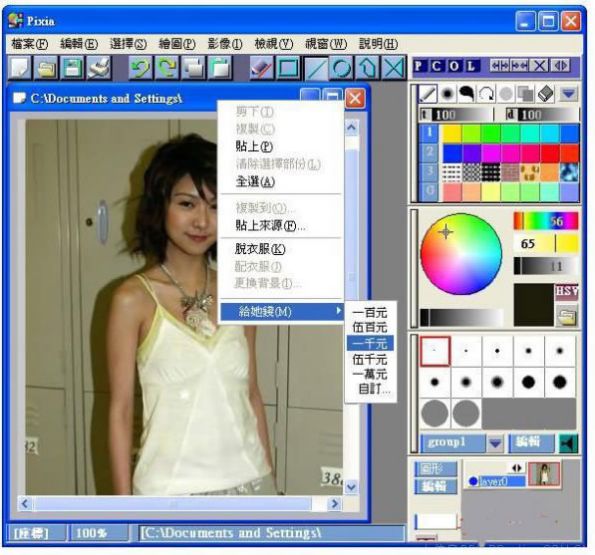Viewport: 595px width, 555px height.
Task: Pick the eraser icon in brush panel
Action: 546,93
